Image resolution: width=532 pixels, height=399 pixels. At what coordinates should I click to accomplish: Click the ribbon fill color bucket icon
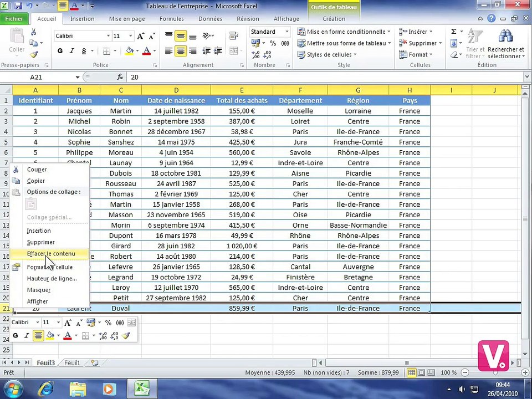(129, 51)
